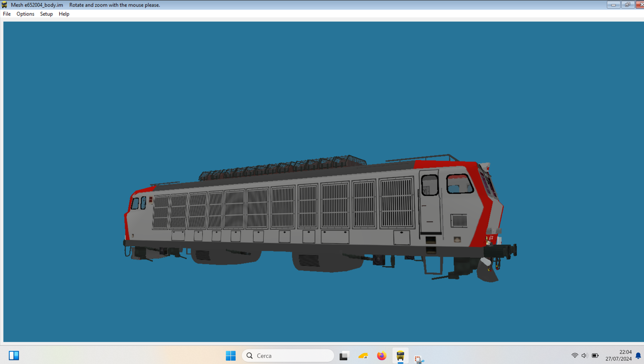Viewport: 644px width, 364px height.
Task: Minimize the mesh viewer window
Action: (x=613, y=5)
